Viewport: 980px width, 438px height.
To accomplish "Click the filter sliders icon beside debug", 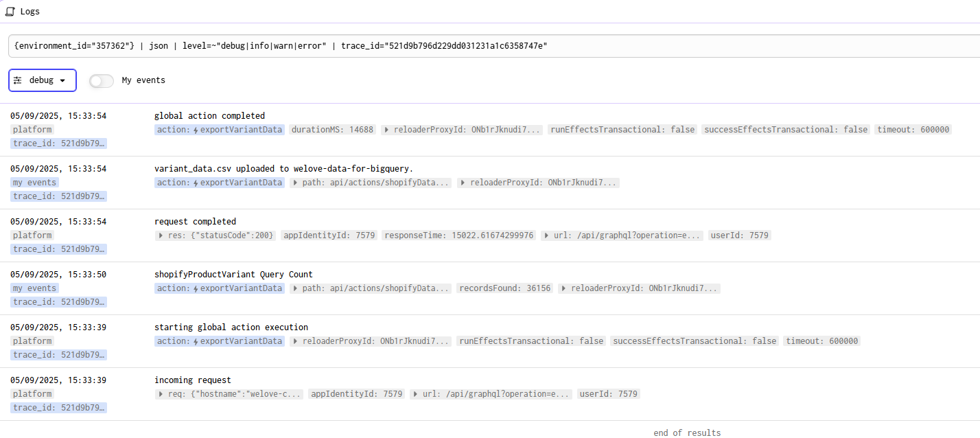I will tap(18, 80).
